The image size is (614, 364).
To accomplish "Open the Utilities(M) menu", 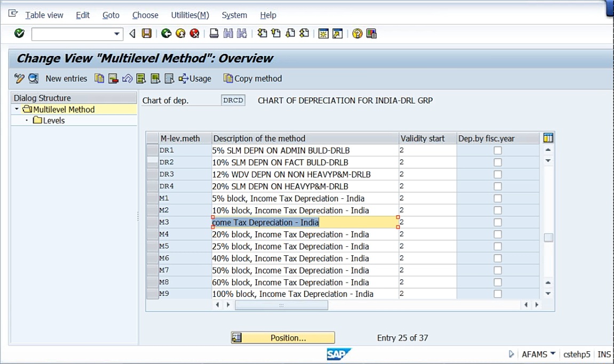I will point(190,15).
